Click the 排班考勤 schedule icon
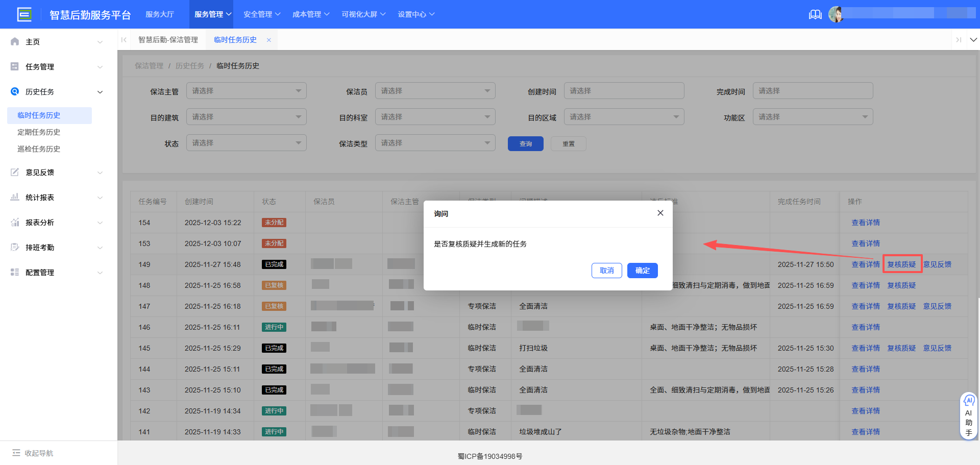This screenshot has width=980, height=465. coord(14,247)
